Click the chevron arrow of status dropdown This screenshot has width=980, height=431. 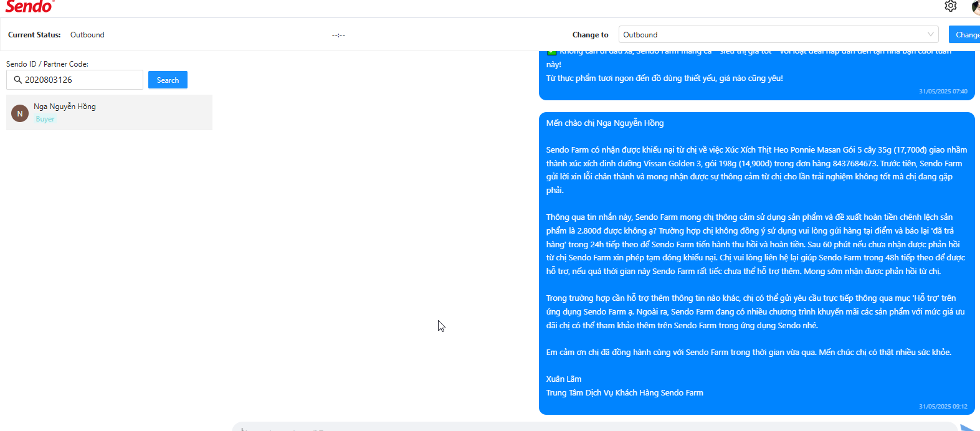click(x=931, y=34)
